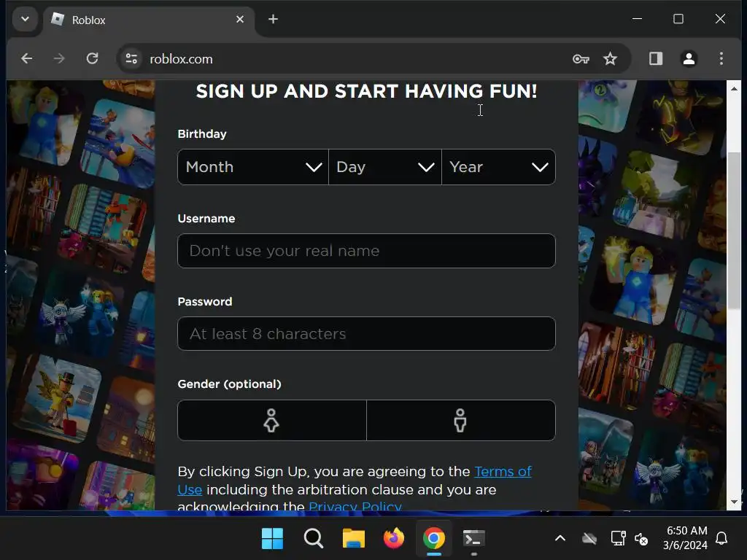The image size is (747, 560).
Task: Open File Explorer from taskbar
Action: 354,539
